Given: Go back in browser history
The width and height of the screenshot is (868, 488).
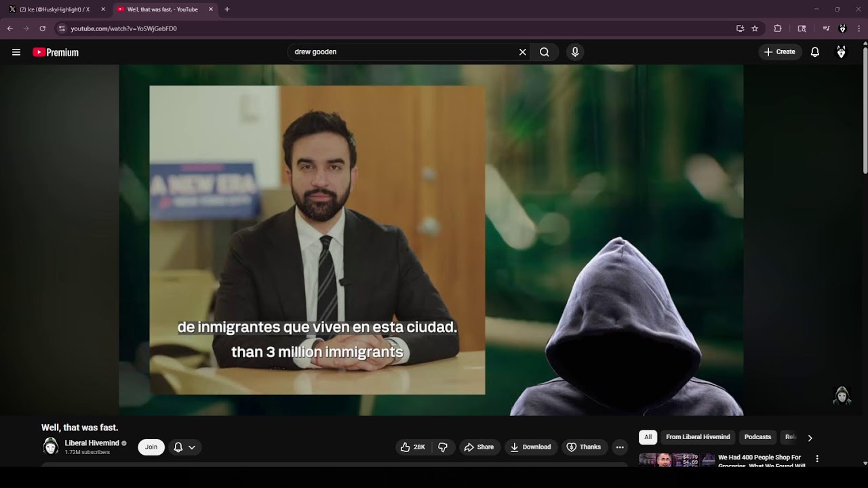Looking at the screenshot, I should [9, 28].
